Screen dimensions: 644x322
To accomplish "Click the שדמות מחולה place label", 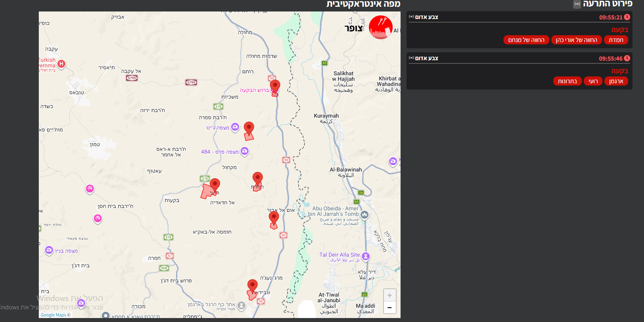I will [262, 56].
